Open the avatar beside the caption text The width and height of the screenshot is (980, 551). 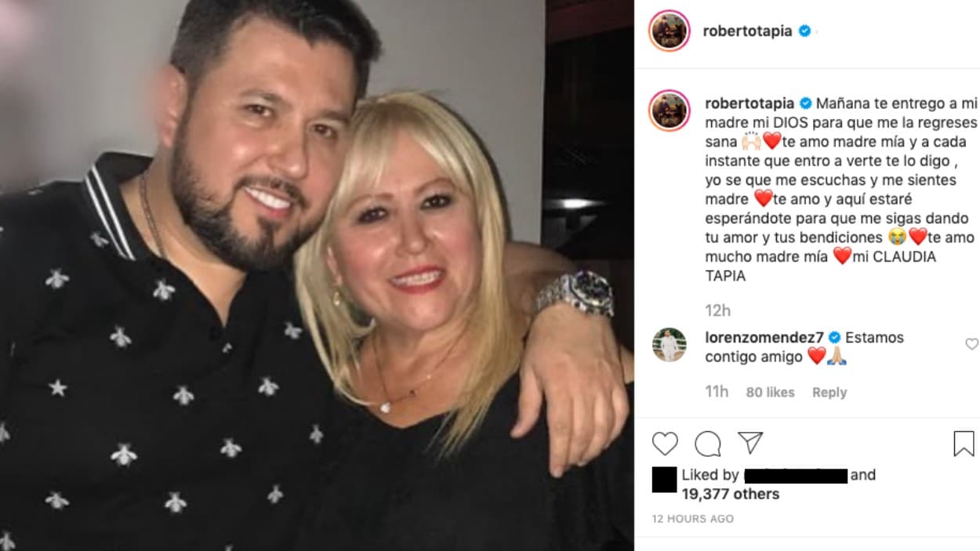[672, 105]
